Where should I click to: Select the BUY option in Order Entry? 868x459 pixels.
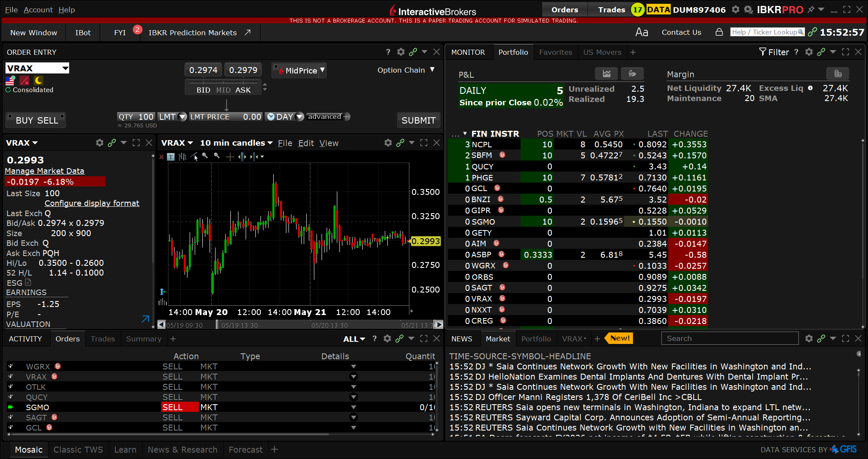coord(24,120)
